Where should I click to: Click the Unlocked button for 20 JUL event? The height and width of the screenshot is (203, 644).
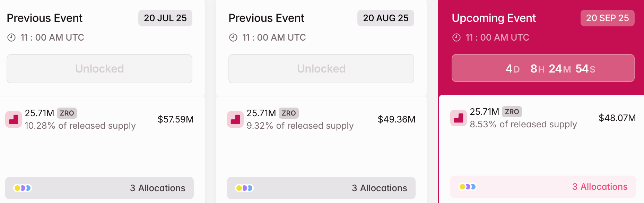[99, 69]
